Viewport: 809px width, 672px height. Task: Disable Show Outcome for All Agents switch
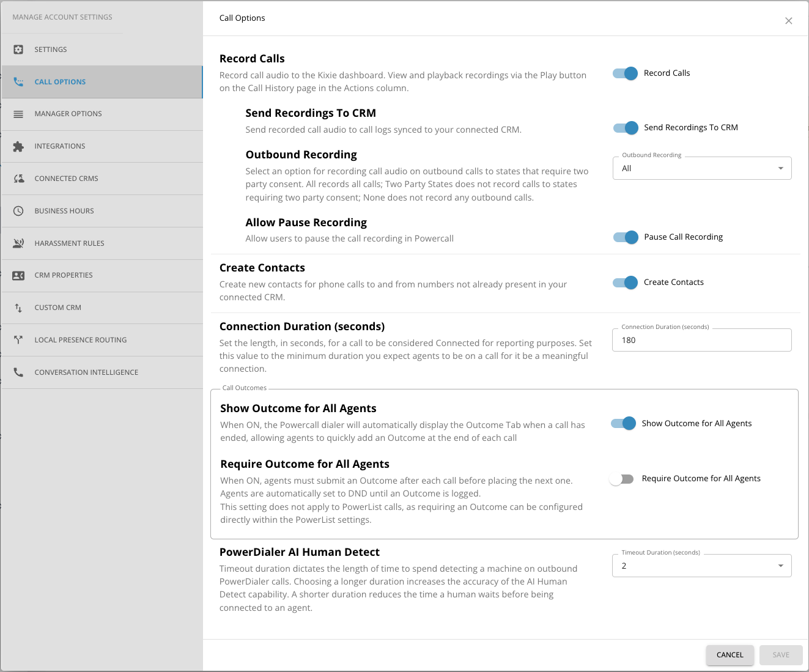(623, 423)
